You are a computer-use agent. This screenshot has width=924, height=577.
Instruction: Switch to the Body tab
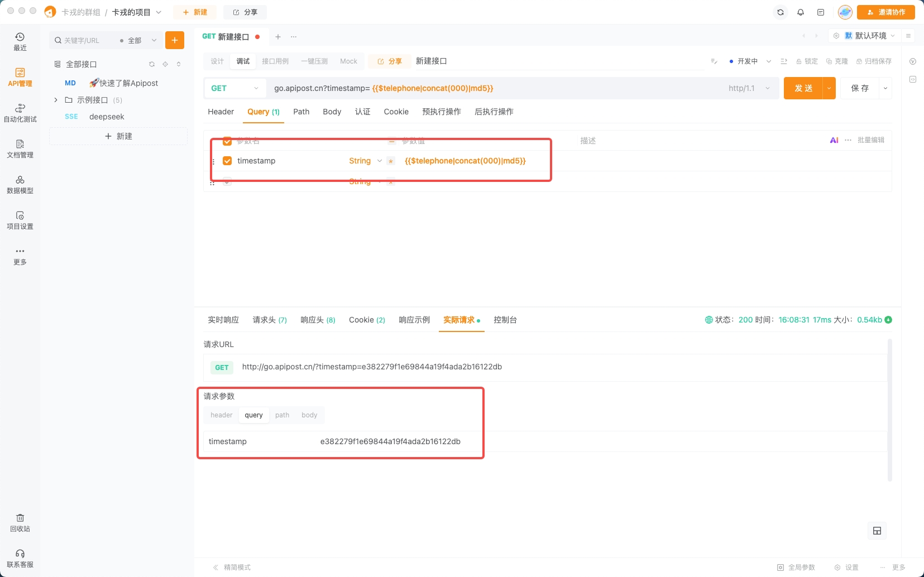coord(332,112)
